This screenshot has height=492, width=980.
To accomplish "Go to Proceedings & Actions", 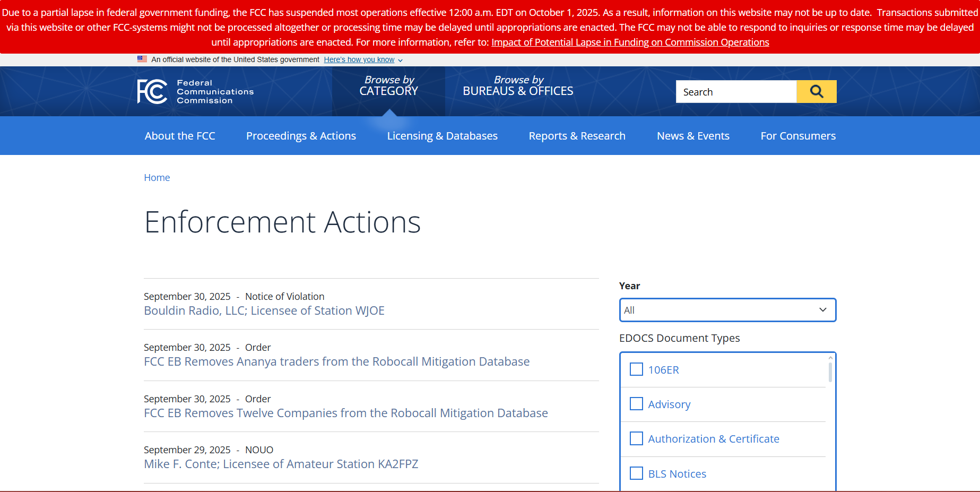I will point(301,136).
